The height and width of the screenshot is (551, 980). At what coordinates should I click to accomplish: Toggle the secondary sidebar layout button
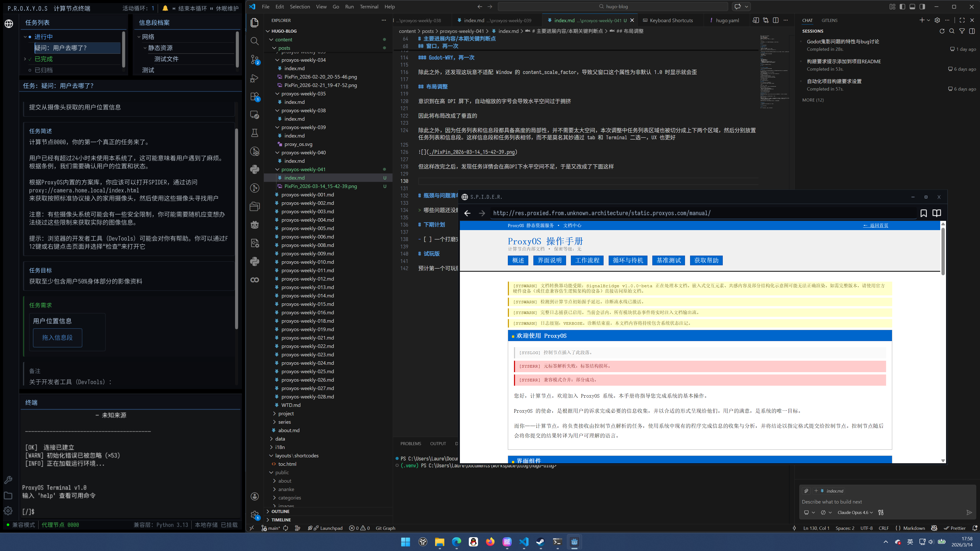(x=922, y=6)
